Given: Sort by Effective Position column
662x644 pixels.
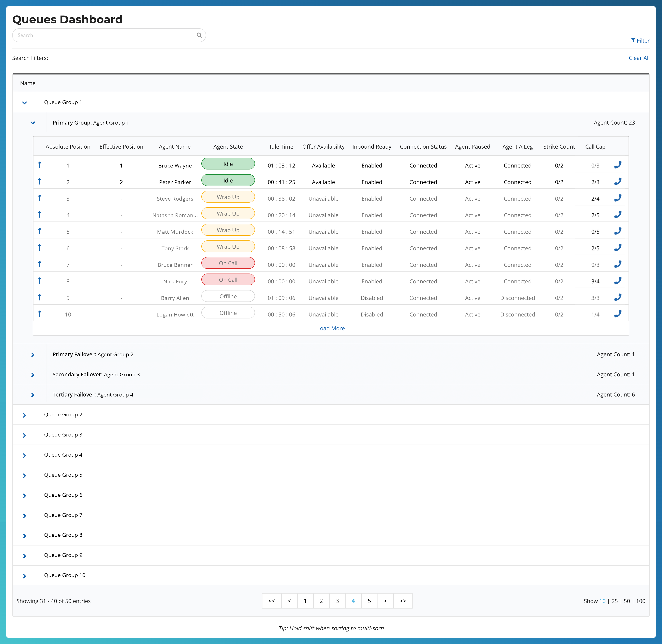Looking at the screenshot, I should click(x=121, y=146).
